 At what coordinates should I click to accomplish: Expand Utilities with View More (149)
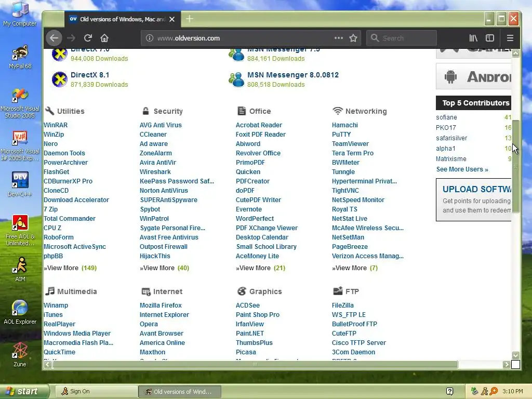(70, 268)
